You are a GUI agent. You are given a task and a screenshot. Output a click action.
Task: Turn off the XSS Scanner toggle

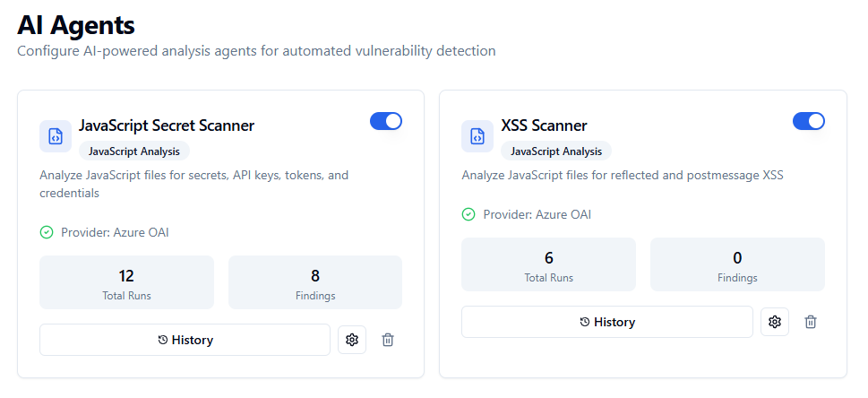tap(809, 121)
